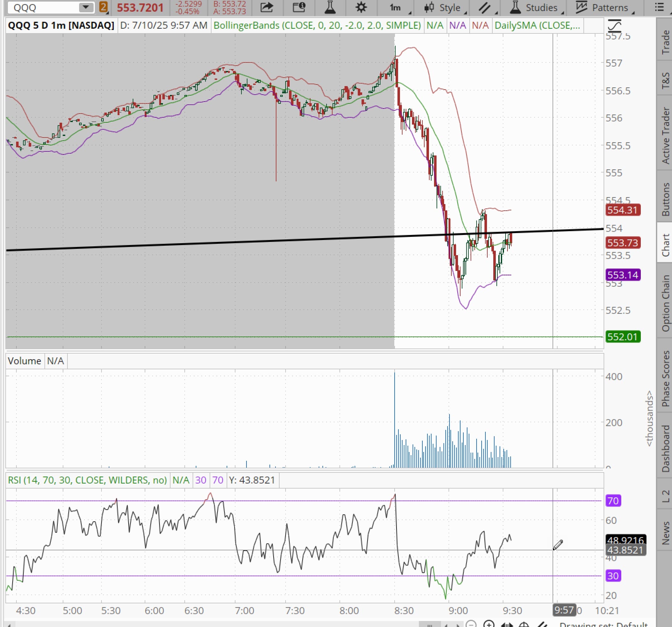Open the Drawing set: Default selector
Screen dimensions: 672x627
(x=604, y=624)
